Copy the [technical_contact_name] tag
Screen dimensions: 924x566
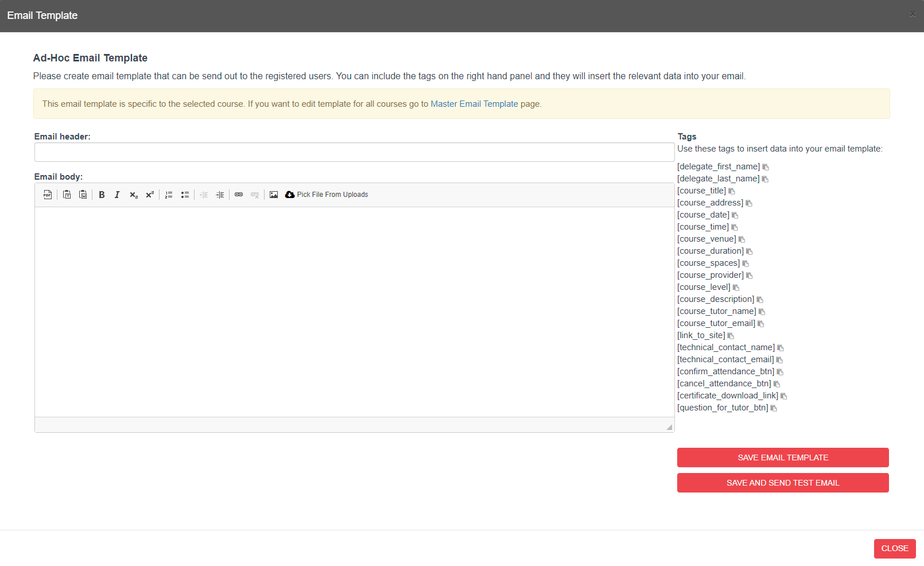[x=781, y=348]
